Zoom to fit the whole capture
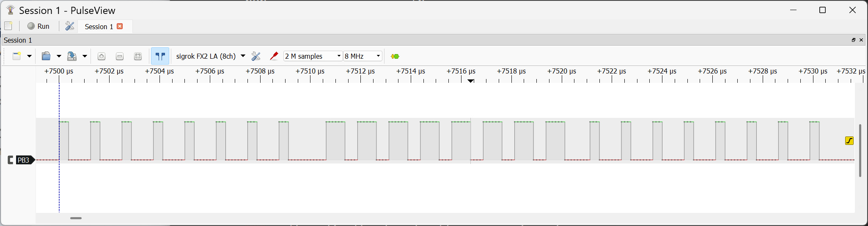The height and width of the screenshot is (226, 868). [138, 56]
